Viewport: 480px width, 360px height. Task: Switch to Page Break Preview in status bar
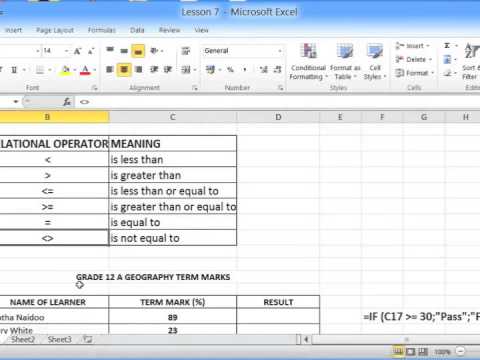423,352
